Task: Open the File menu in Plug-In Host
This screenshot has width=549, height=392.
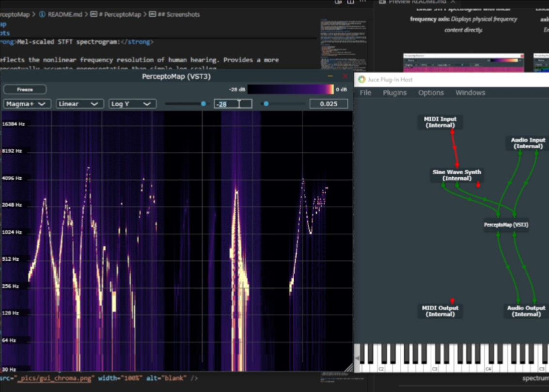Action: 365,93
